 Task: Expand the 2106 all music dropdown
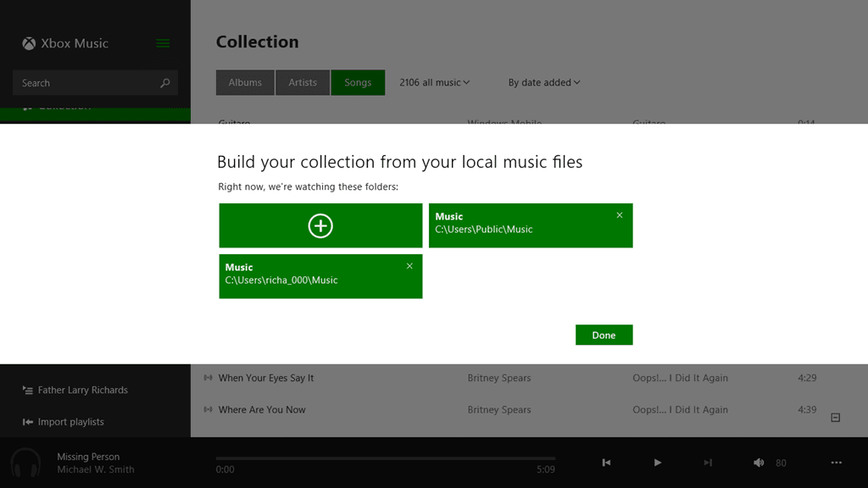(x=434, y=82)
